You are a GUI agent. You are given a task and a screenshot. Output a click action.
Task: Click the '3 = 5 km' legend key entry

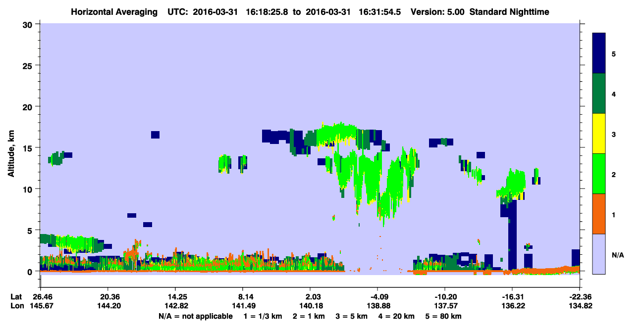(351, 316)
